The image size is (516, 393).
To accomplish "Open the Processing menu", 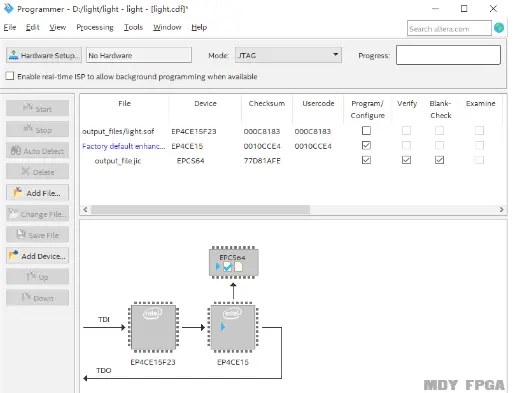I will [x=95, y=27].
